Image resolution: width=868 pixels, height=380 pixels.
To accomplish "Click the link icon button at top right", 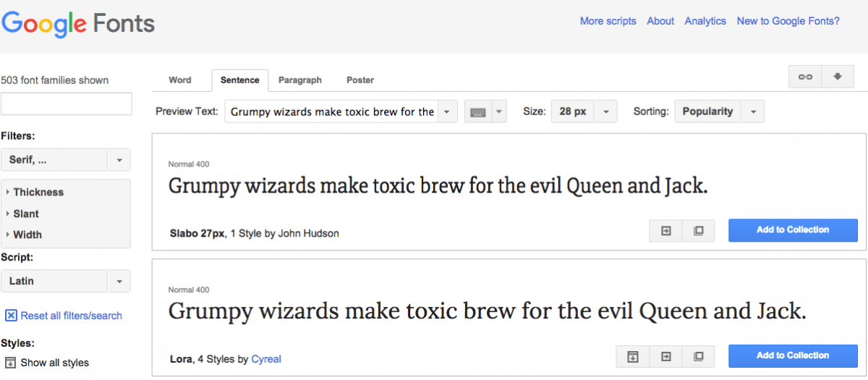I will [804, 77].
